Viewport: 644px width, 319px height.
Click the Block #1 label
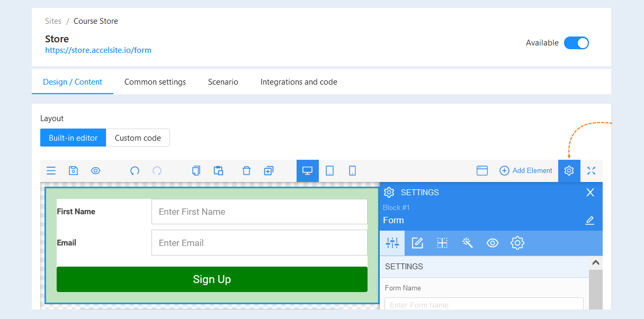tap(396, 207)
